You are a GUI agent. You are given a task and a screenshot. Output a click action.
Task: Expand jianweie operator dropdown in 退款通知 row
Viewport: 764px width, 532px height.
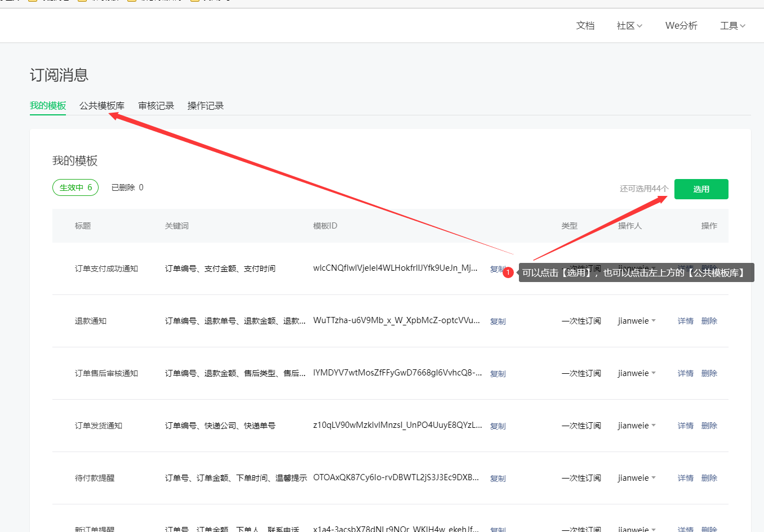(637, 321)
